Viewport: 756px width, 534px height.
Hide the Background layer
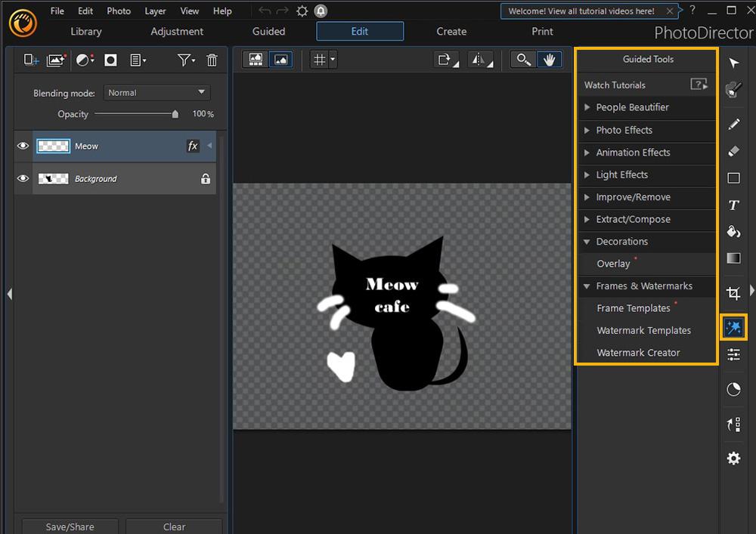point(23,179)
